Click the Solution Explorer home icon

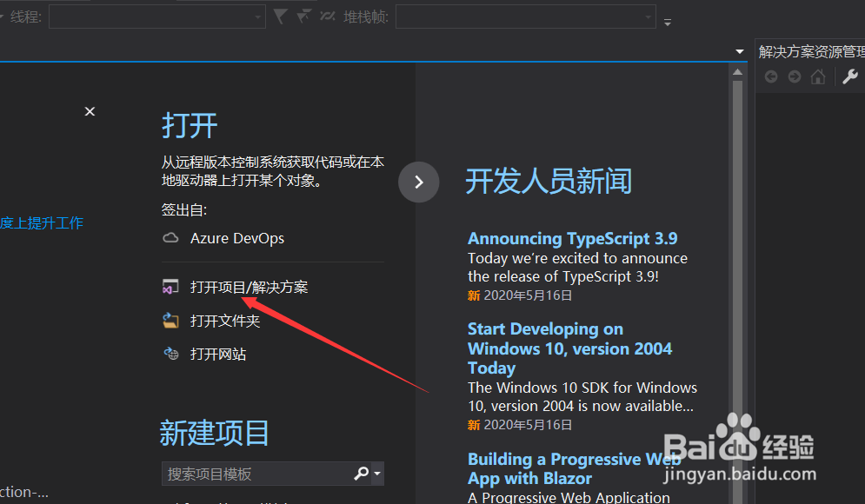[818, 76]
